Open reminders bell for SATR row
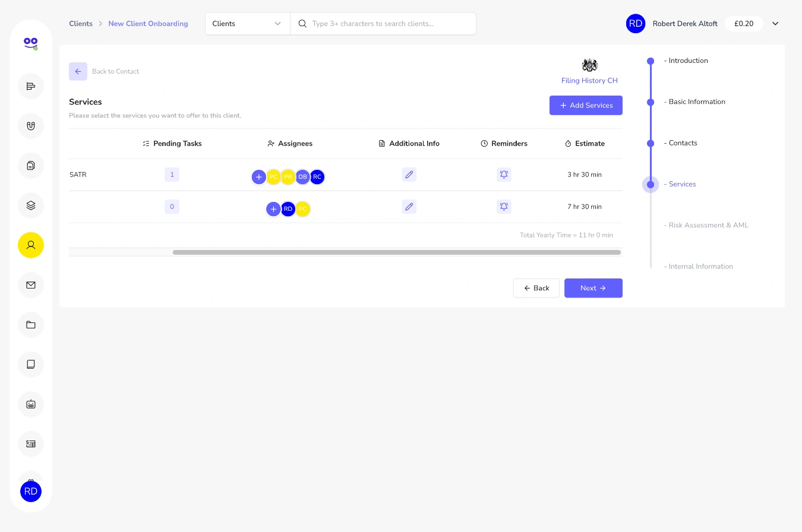The width and height of the screenshot is (802, 532). [x=504, y=175]
